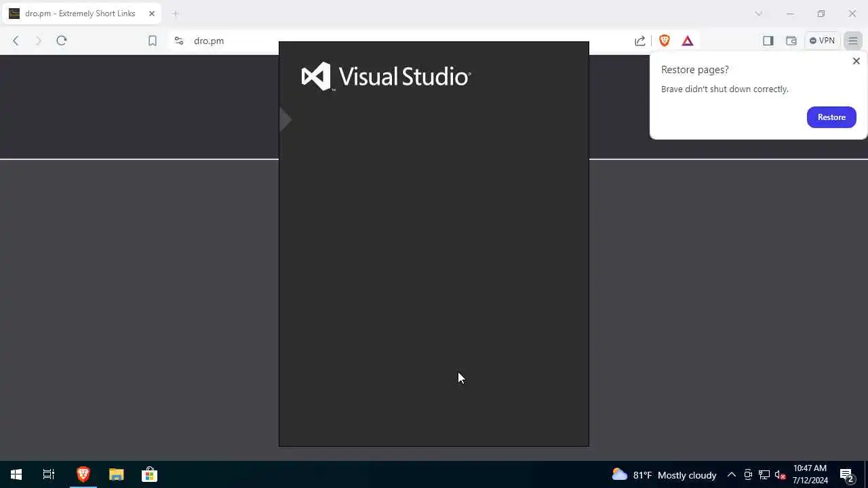Bookmark this page with bookmark icon

click(x=153, y=41)
